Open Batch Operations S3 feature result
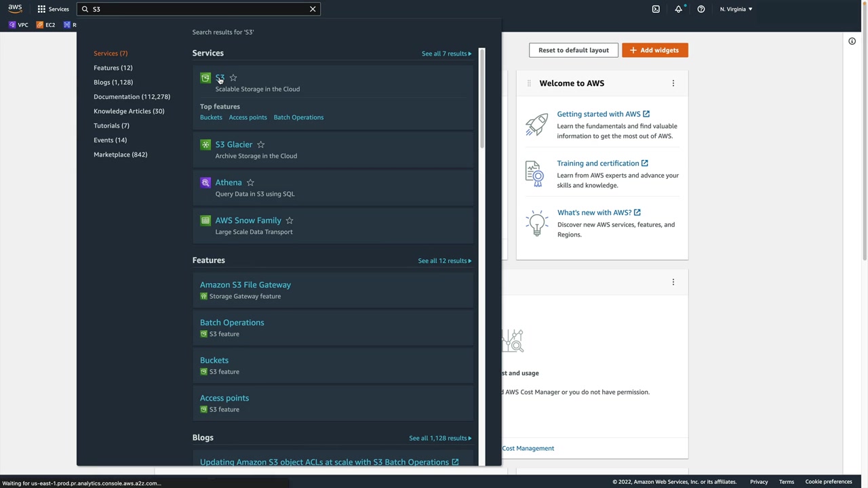868x488 pixels. pos(232,323)
